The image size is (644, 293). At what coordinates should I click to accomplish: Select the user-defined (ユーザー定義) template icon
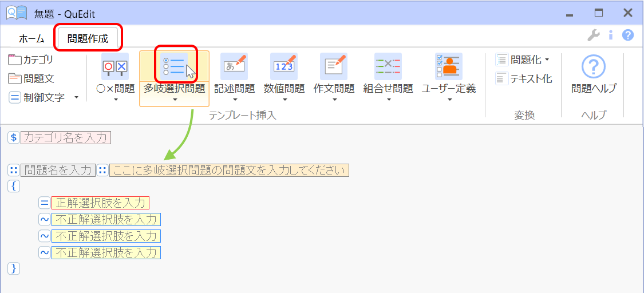[x=449, y=66]
